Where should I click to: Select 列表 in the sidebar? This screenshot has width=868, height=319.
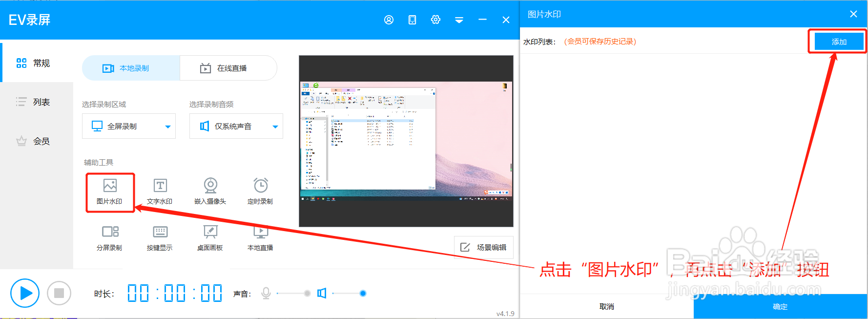[37, 102]
